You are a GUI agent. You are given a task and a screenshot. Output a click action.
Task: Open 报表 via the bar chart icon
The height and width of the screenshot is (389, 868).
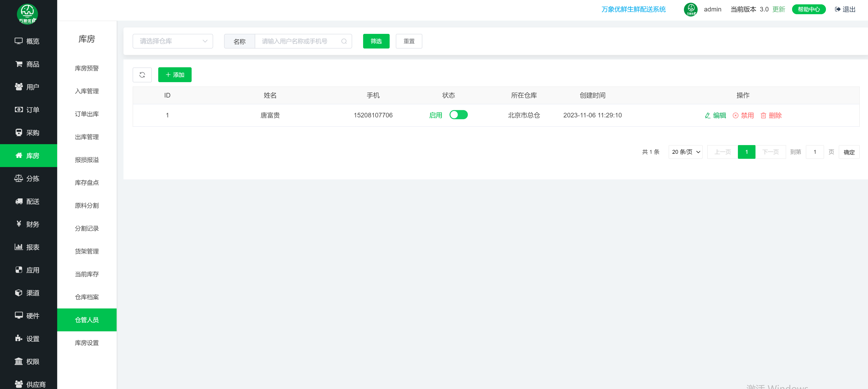click(x=19, y=247)
